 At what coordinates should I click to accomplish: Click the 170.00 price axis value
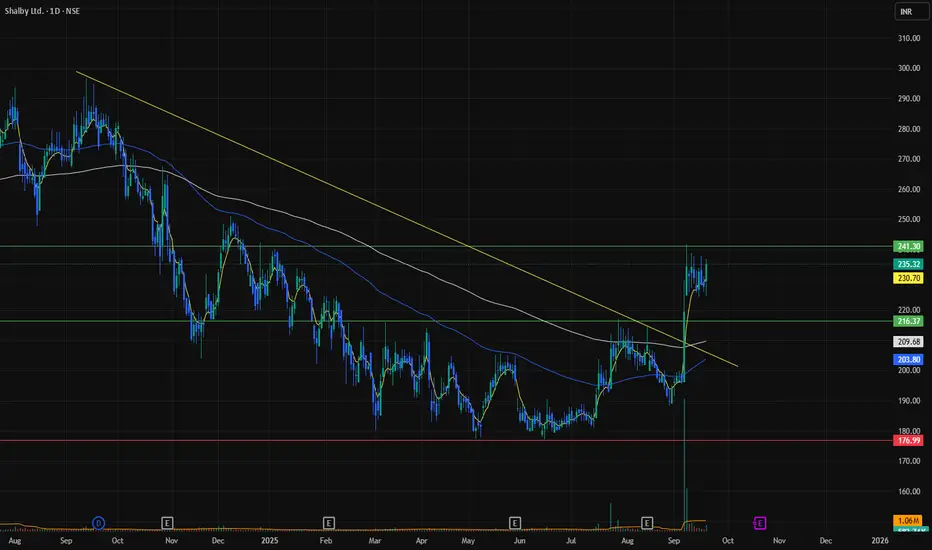click(909, 461)
